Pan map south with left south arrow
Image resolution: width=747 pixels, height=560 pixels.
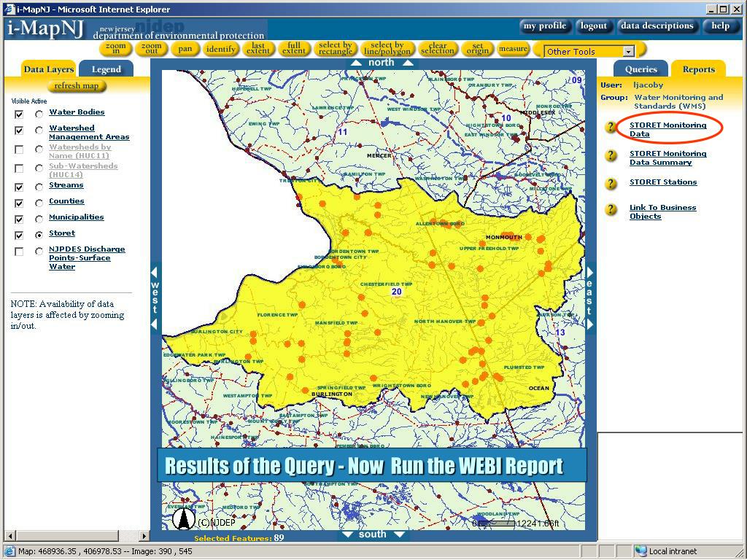click(x=348, y=534)
